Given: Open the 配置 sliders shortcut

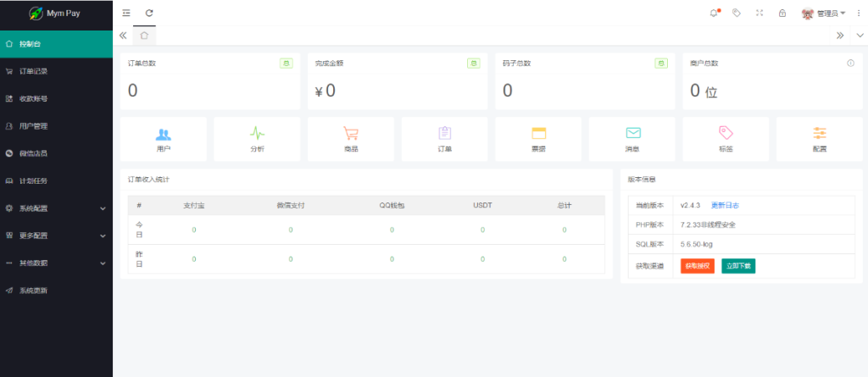Looking at the screenshot, I should [819, 134].
